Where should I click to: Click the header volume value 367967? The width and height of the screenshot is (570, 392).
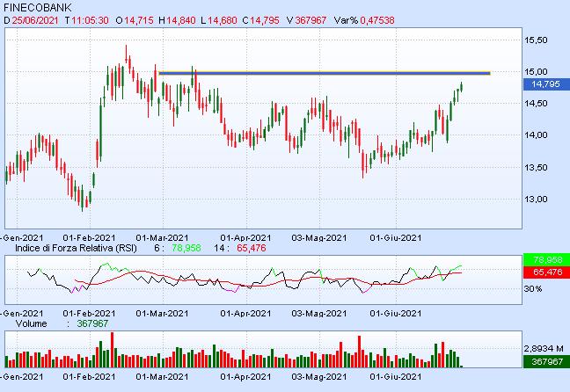(311, 20)
